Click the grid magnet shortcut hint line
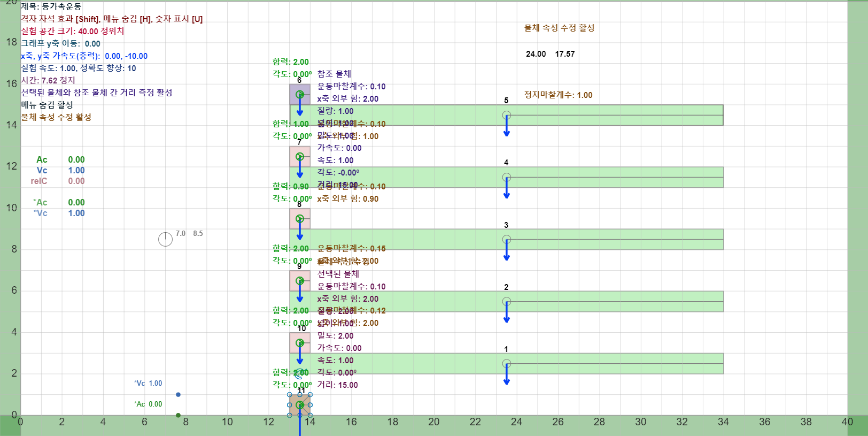Image resolution: width=868 pixels, height=436 pixels. click(112, 19)
